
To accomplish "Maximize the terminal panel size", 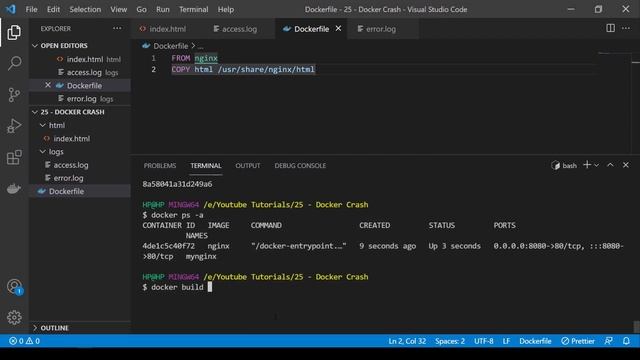I will pos(610,165).
